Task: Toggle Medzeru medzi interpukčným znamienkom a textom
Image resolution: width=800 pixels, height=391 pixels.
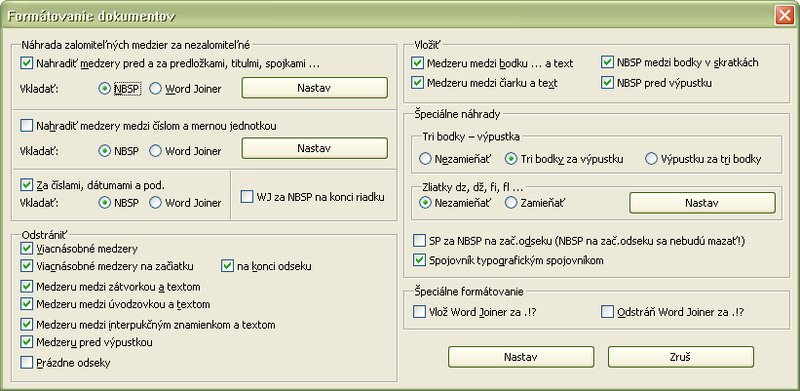Action: (x=27, y=324)
